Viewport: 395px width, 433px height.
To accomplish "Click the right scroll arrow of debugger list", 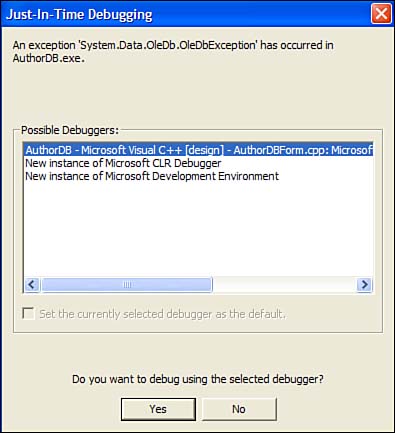I will [x=364, y=285].
